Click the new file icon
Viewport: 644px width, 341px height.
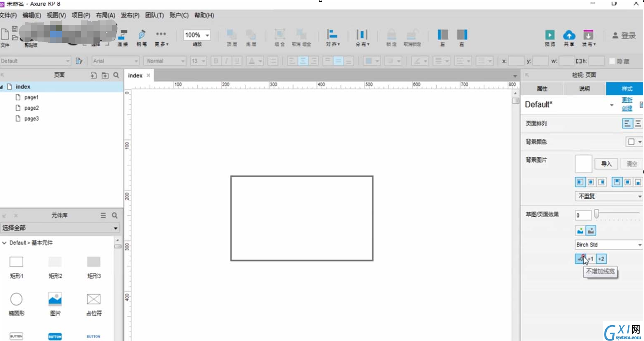coord(5,34)
